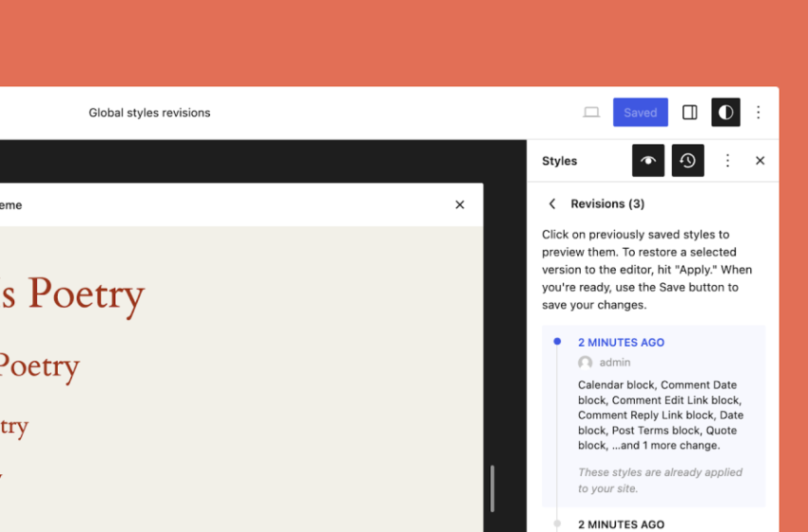Screen dimensions: 808x532
Task: Toggle the Styles half-circle icon
Action: click(x=725, y=112)
